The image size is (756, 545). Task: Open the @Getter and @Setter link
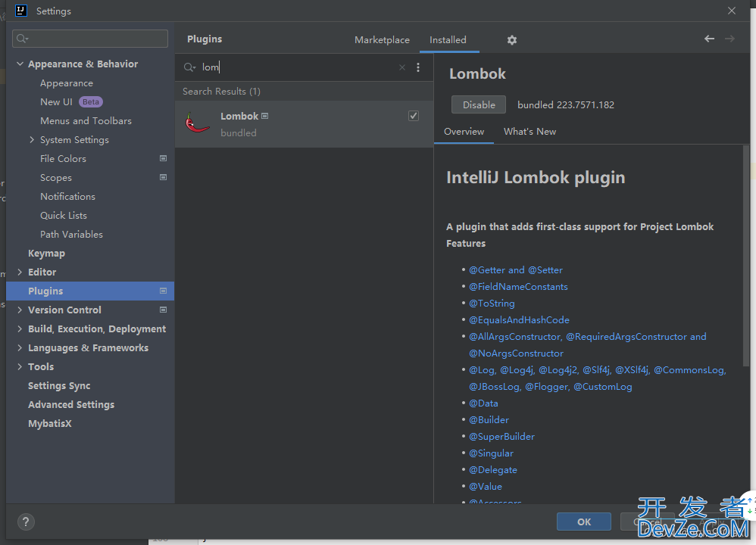point(515,270)
